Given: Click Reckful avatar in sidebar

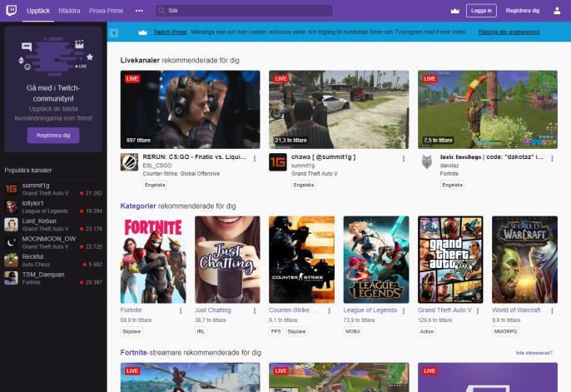Looking at the screenshot, I should 11,261.
